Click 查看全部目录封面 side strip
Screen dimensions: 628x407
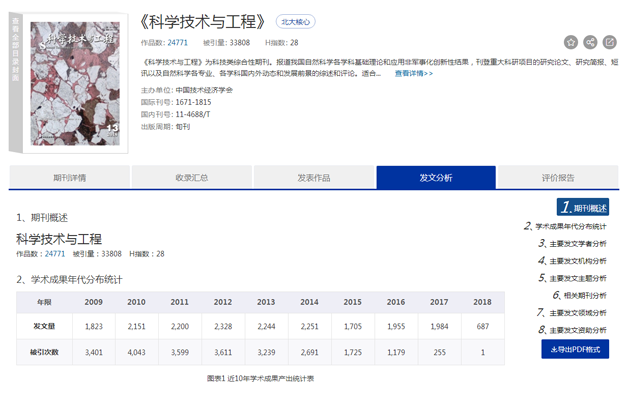16,83
